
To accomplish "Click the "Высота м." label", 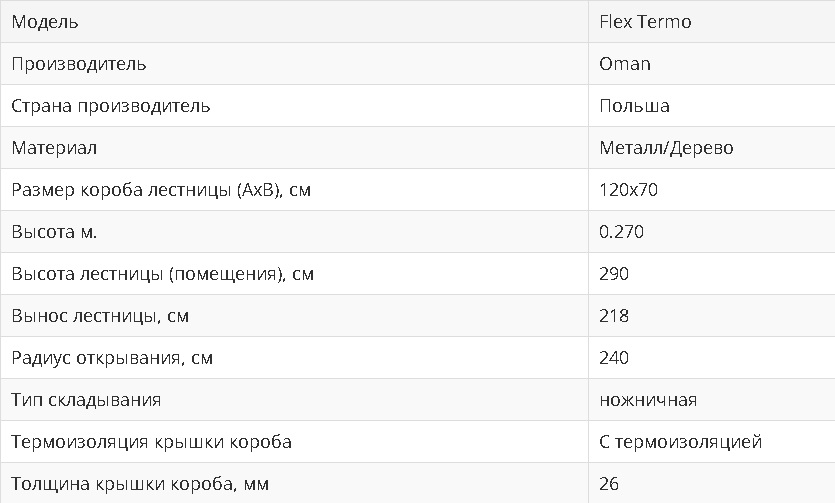I will (x=54, y=232).
